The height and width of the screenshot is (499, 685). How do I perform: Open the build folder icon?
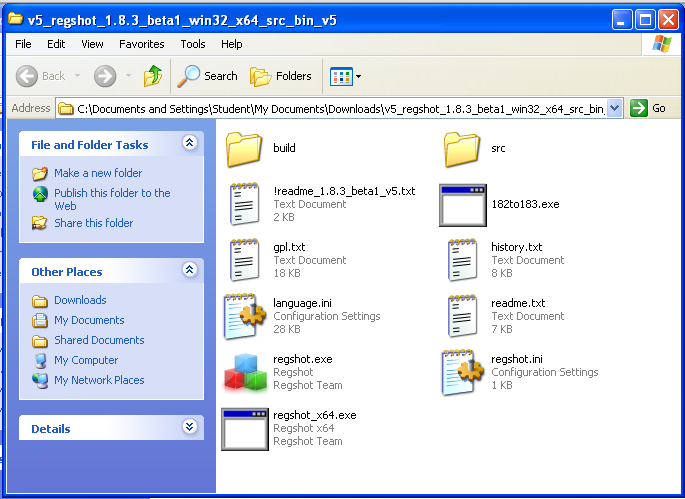pos(244,149)
